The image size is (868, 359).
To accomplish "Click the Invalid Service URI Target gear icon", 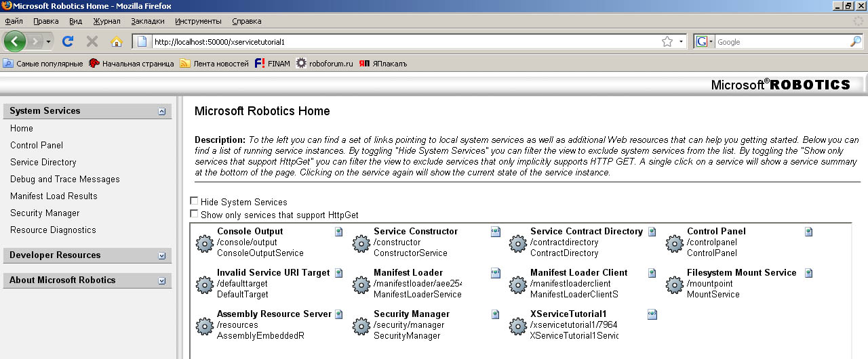I will [205, 284].
